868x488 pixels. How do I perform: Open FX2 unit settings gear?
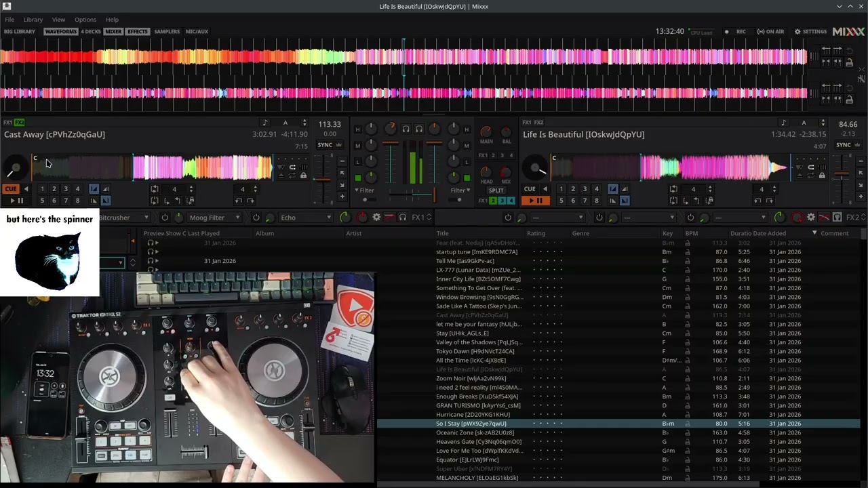[810, 217]
